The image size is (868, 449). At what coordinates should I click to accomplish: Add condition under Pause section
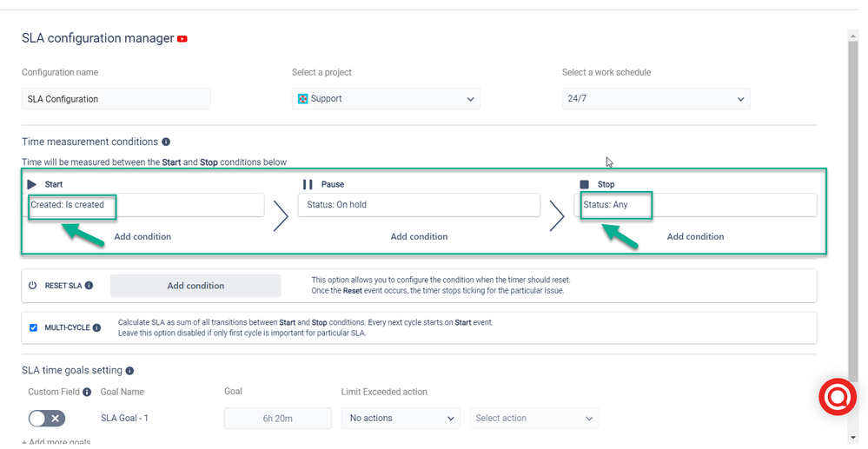point(419,236)
